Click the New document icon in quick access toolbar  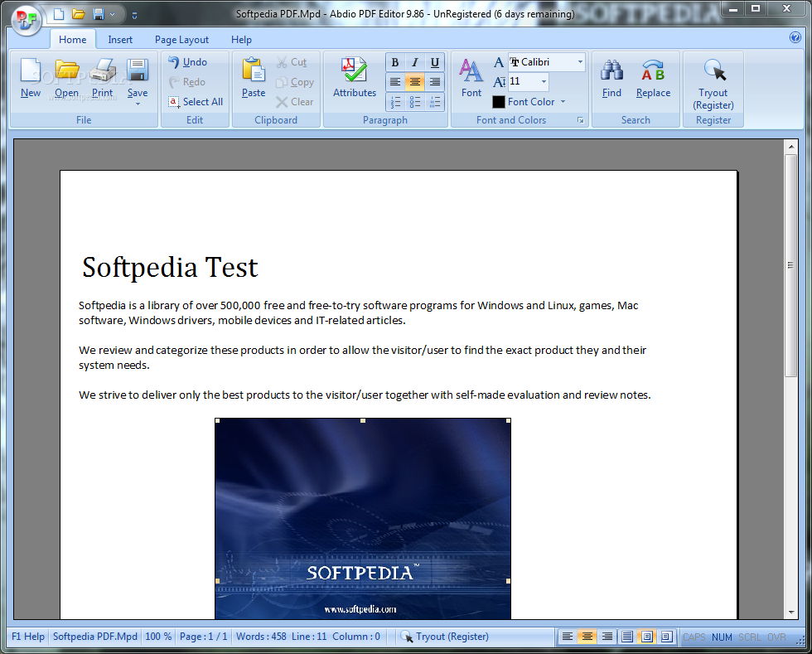[59, 14]
